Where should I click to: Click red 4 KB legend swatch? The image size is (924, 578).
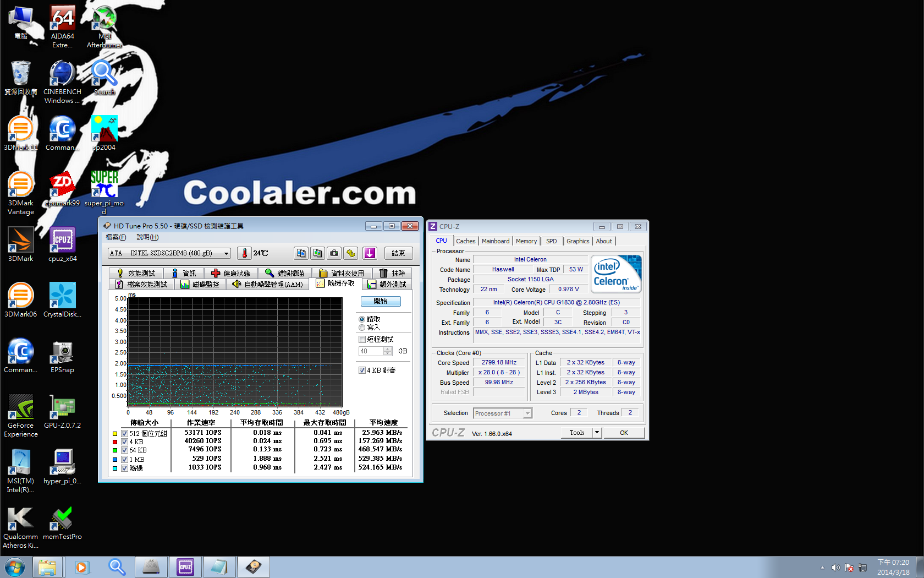(x=115, y=441)
